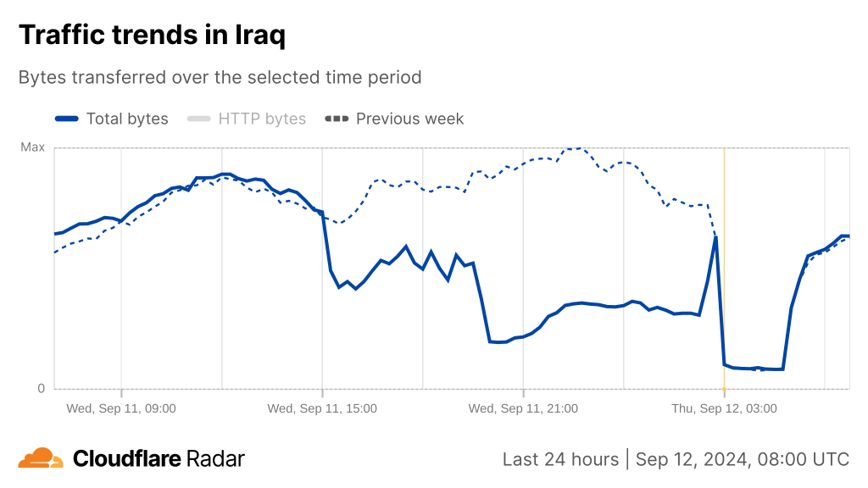Click the right end of the solid blue line
The height and width of the screenshot is (488, 868).
pyautogui.click(x=848, y=236)
